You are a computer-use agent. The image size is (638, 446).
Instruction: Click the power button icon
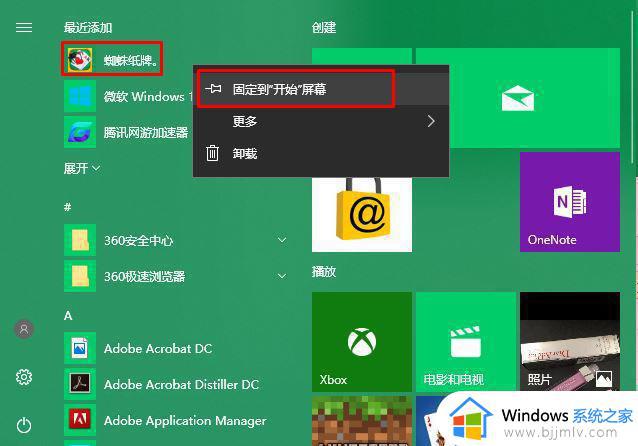[24, 425]
